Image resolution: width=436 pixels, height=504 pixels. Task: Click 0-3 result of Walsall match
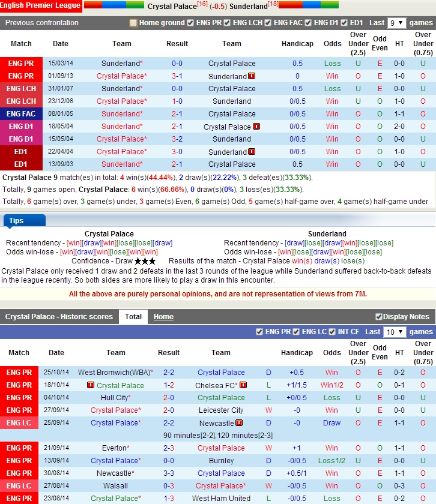click(169, 486)
